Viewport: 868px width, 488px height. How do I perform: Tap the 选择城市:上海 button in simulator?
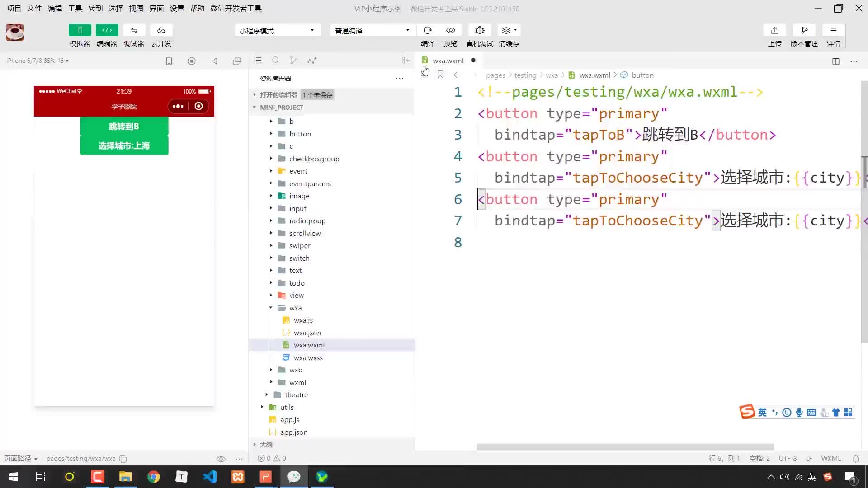pos(124,145)
